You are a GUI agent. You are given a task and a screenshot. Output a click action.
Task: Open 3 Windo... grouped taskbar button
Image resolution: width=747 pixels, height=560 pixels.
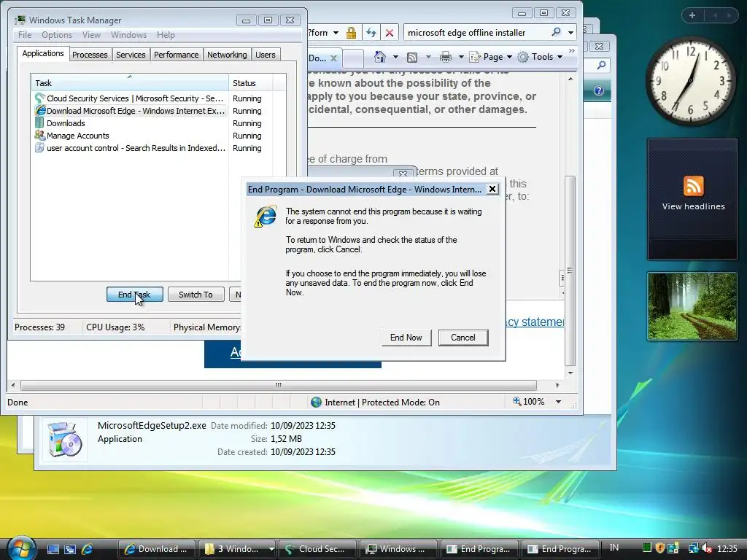[237, 549]
